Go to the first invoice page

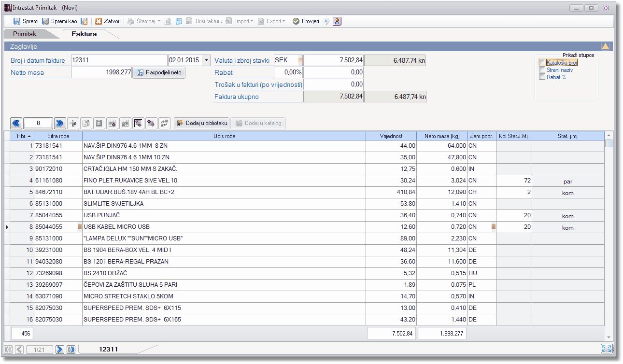point(9,349)
